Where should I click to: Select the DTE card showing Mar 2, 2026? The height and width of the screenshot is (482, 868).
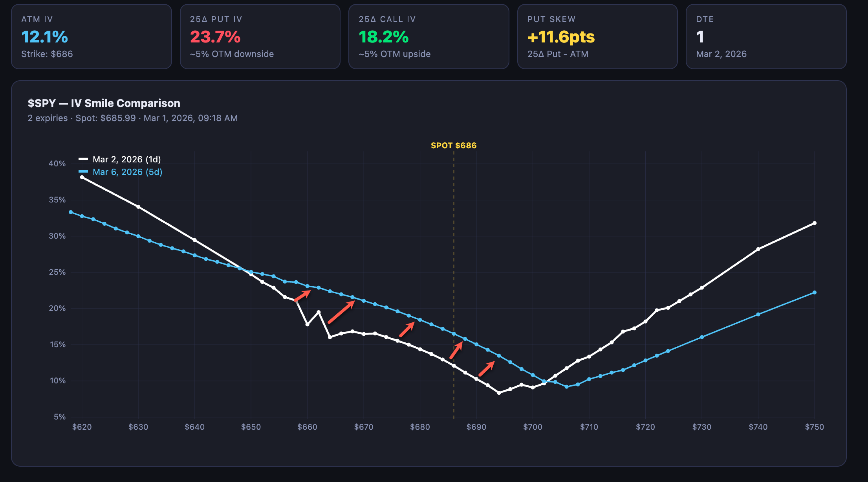pyautogui.click(x=765, y=37)
